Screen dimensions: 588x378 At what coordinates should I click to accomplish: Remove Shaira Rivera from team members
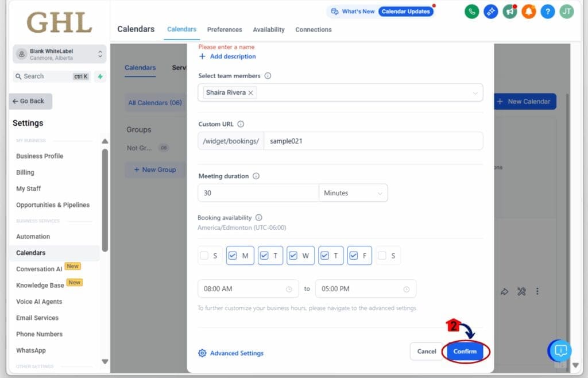pos(250,93)
